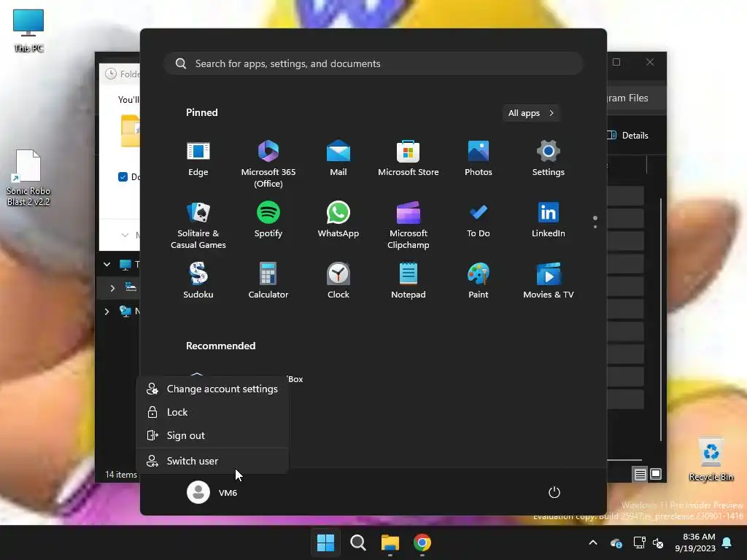
Task: Click the muted volume tray icon
Action: tap(658, 542)
